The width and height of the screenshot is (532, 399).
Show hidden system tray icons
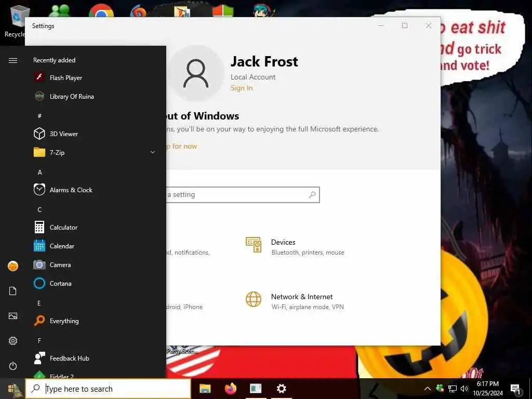point(428,389)
